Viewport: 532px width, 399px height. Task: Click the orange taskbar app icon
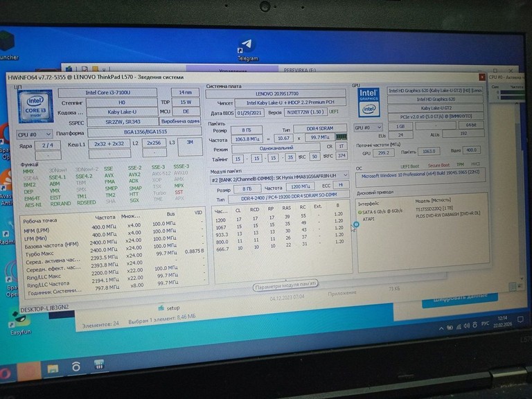click(x=29, y=371)
